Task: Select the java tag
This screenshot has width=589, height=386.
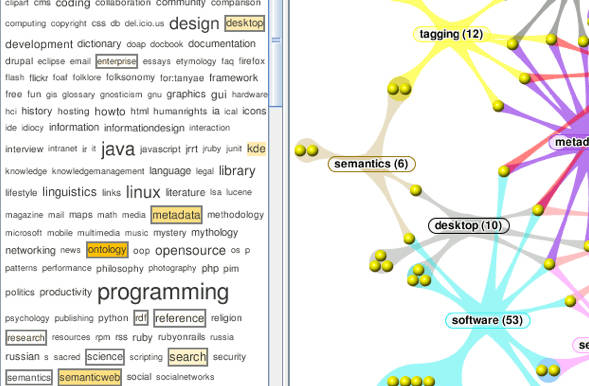Action: 118,149
